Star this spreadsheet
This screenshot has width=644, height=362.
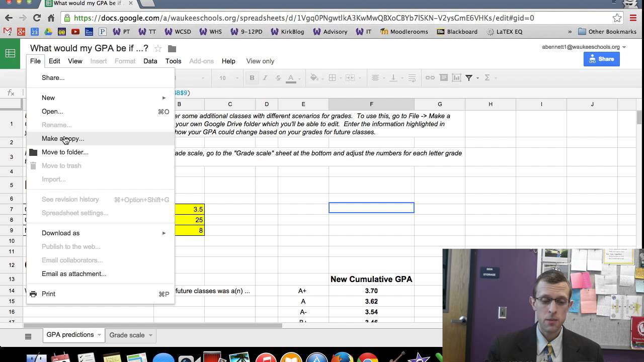(158, 49)
